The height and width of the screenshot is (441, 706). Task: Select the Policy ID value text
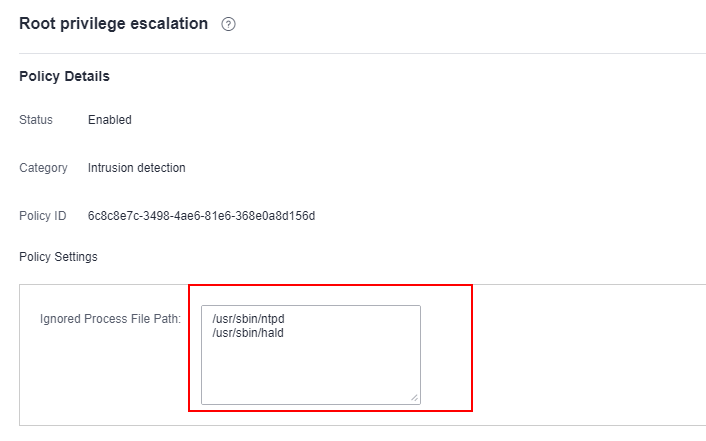201,216
